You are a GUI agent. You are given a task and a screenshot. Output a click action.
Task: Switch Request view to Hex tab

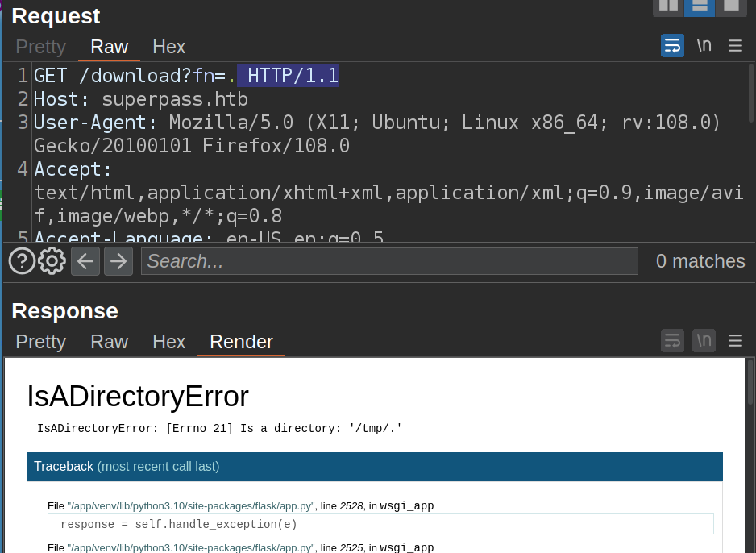pos(168,47)
